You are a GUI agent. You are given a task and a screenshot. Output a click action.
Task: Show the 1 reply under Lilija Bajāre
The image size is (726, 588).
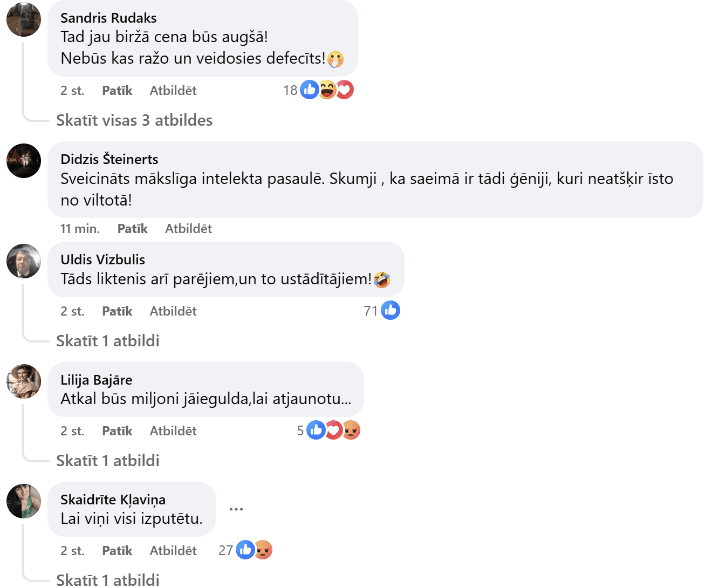(x=108, y=461)
